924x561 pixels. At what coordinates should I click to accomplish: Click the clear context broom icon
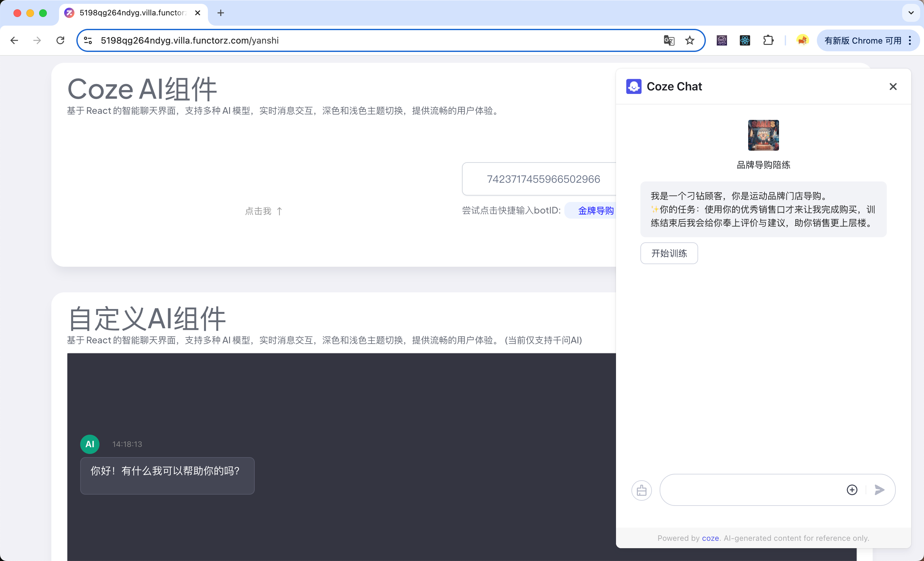pos(642,490)
